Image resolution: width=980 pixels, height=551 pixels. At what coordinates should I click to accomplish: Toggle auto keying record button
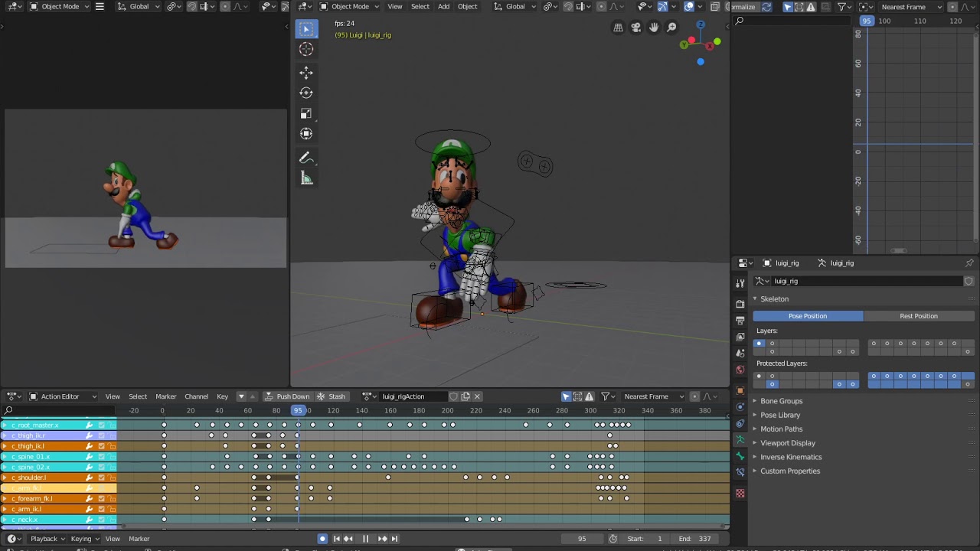[x=322, y=539]
